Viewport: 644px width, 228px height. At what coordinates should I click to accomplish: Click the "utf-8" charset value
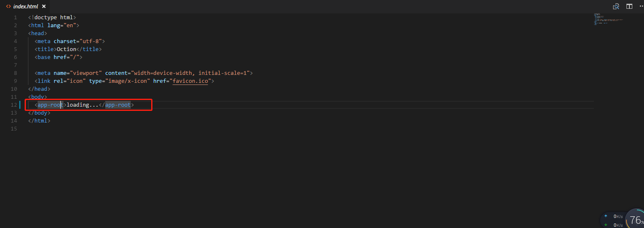tap(91, 41)
